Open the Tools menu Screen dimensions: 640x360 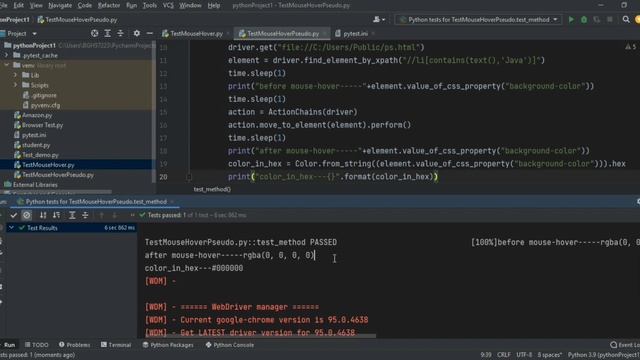click(x=149, y=5)
